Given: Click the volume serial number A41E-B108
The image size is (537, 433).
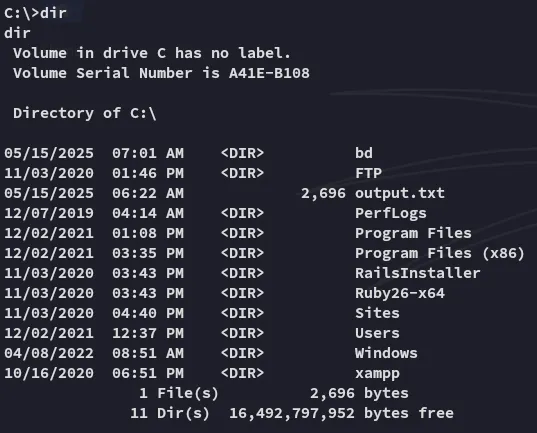Looking at the screenshot, I should point(269,73).
